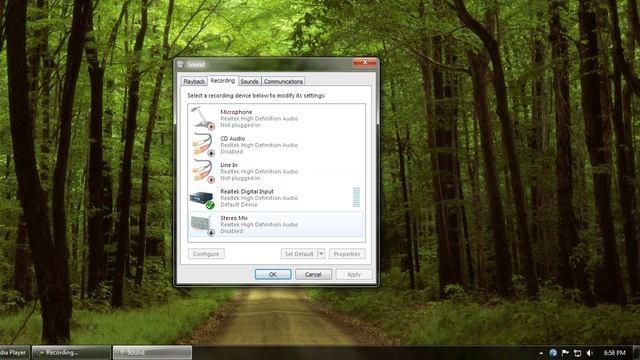Open the Action Center flag icon
This screenshot has height=360, width=640.
565,353
